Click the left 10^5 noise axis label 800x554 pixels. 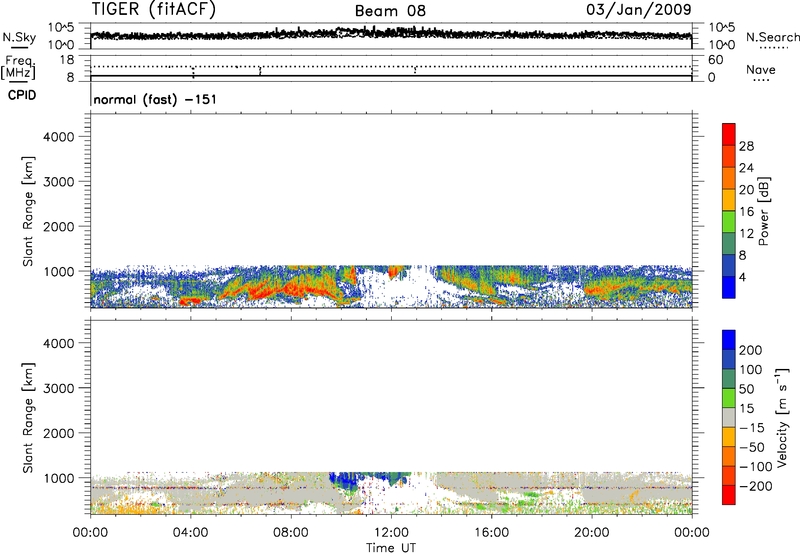tap(61, 28)
